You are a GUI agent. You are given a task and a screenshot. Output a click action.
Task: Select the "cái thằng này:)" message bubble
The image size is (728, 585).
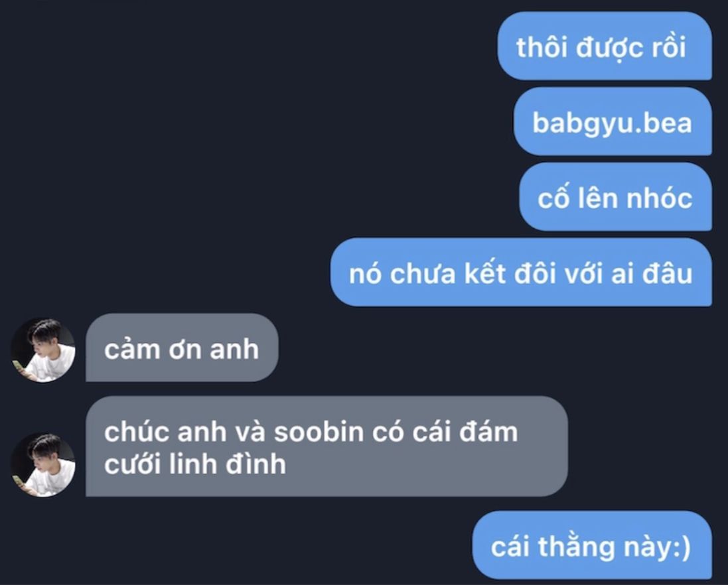[592, 545]
